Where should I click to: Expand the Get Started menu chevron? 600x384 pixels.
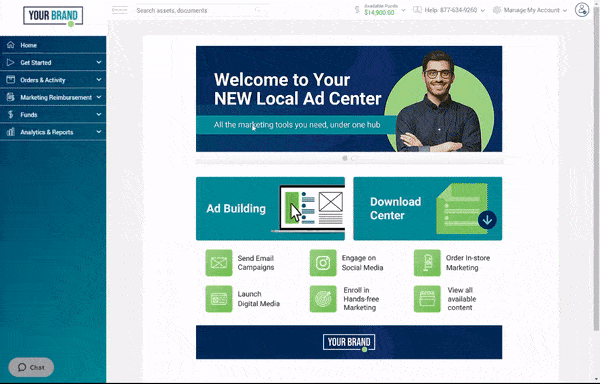coord(99,62)
